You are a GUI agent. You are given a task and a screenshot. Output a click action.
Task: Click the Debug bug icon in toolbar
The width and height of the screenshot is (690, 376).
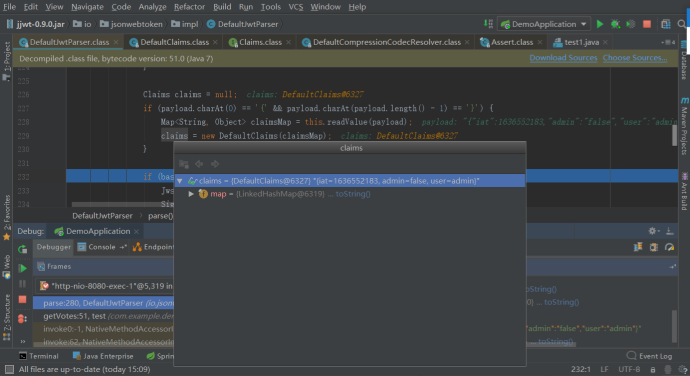click(x=615, y=24)
